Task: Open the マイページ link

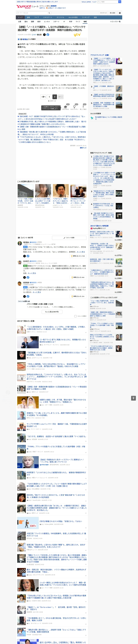Action: [x=103, y=13]
